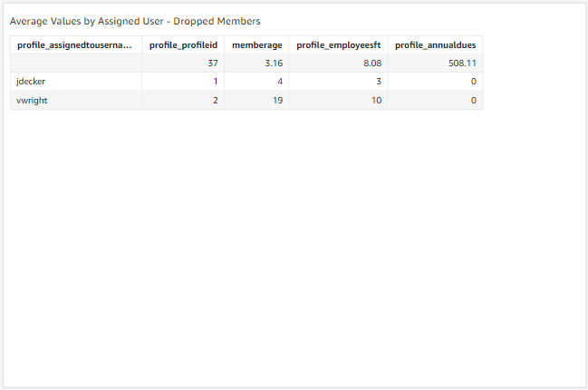This screenshot has height=390, width=588.
Task: Click the profileid value 37 cell
Action: tap(183, 63)
